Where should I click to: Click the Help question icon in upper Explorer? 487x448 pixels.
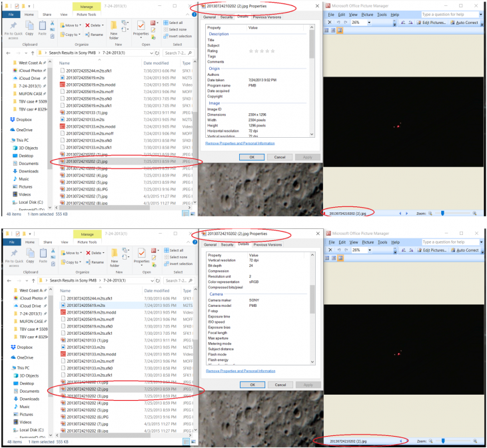(194, 14)
